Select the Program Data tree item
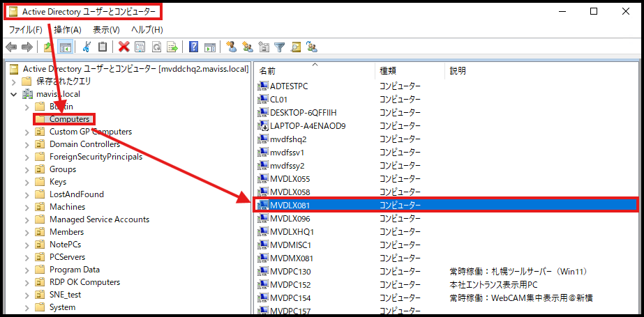644x317 pixels. 75,270
